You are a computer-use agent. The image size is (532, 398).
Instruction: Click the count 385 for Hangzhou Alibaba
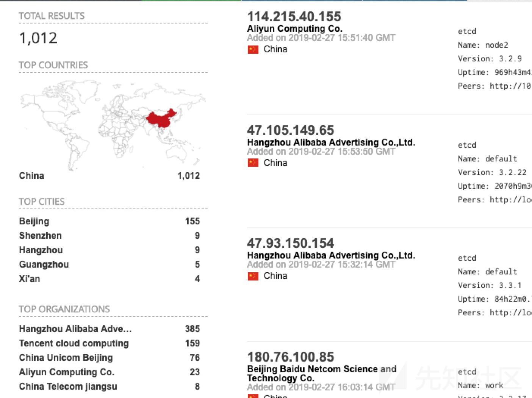click(192, 329)
